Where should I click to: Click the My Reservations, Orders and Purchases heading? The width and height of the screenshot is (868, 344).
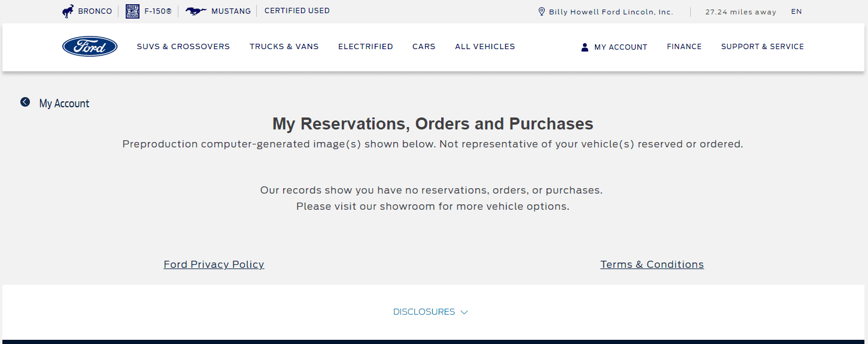click(433, 124)
